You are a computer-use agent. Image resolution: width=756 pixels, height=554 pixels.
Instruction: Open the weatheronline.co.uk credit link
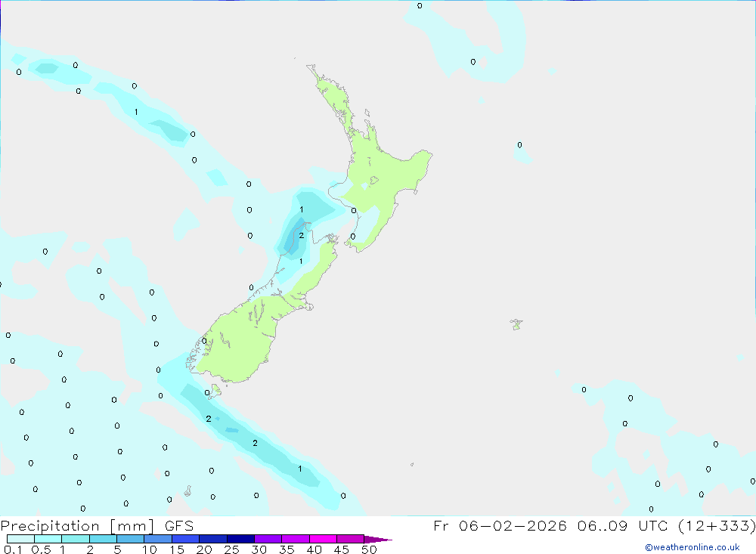pos(692,547)
